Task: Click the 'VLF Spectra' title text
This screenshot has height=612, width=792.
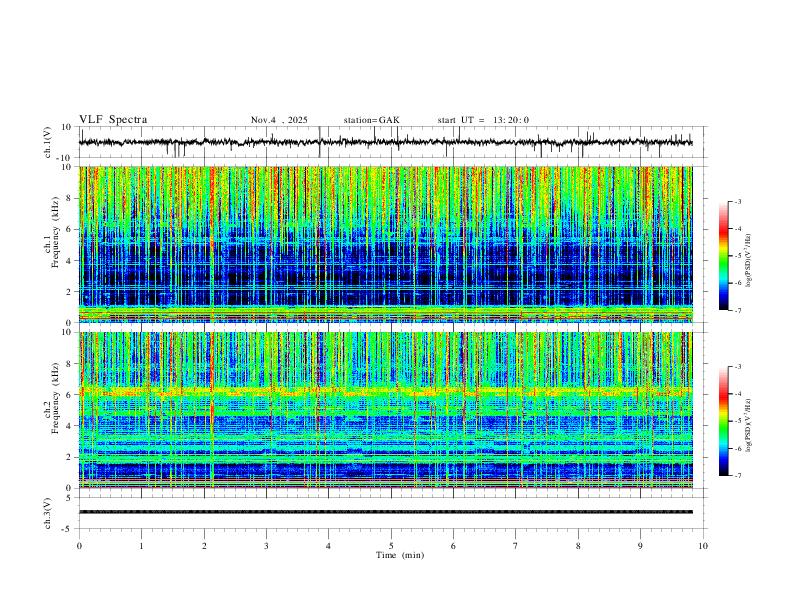Action: click(113, 120)
